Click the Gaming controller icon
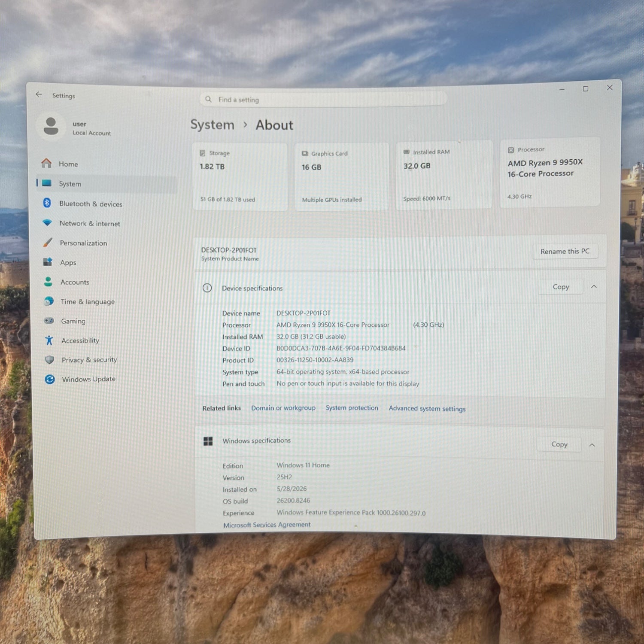The image size is (644, 644). pyautogui.click(x=49, y=321)
